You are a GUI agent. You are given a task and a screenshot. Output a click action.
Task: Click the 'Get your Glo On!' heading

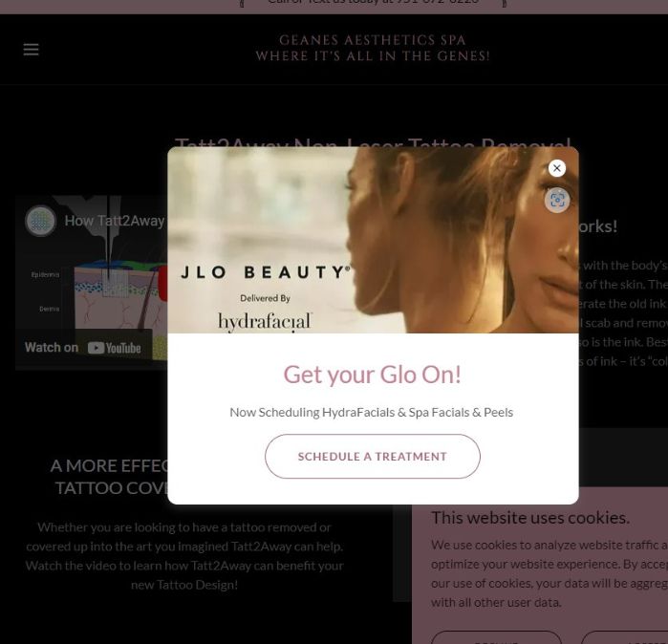point(373,375)
